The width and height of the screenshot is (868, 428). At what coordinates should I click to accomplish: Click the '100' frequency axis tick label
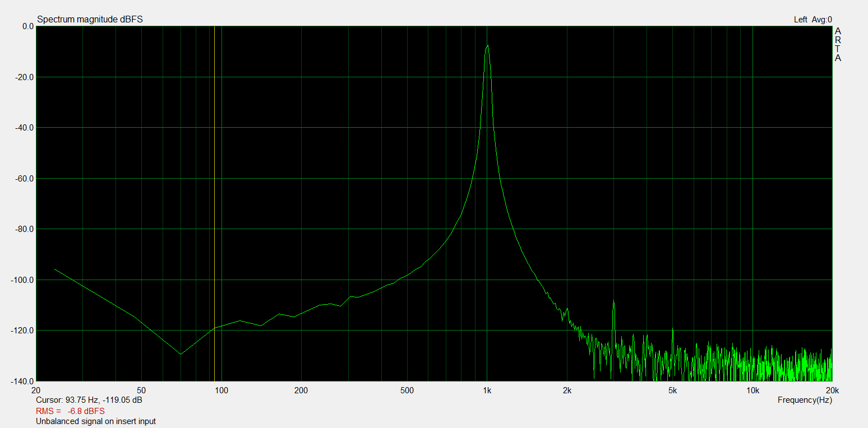(221, 390)
